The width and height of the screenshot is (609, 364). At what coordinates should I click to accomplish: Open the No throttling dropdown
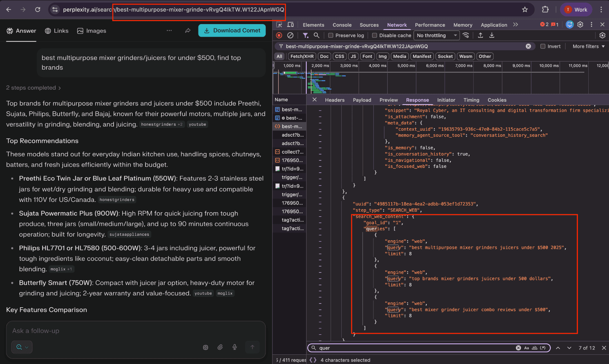(437, 35)
